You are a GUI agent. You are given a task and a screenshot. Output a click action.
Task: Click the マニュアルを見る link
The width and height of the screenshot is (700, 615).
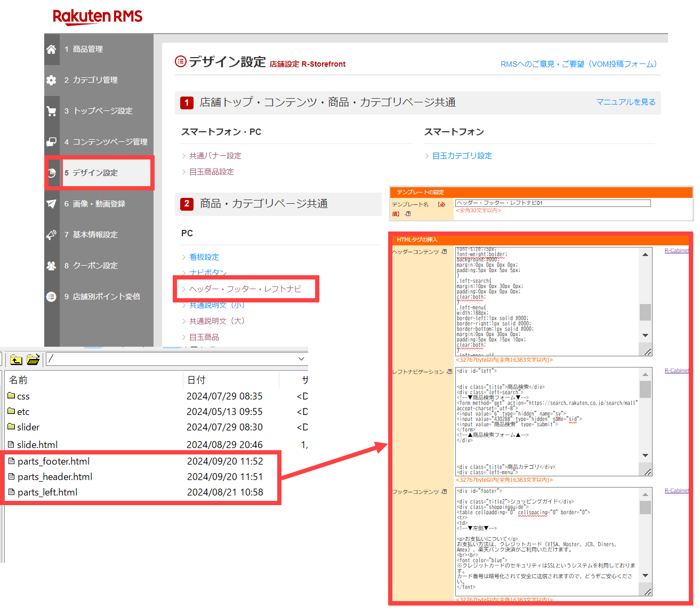(x=626, y=102)
